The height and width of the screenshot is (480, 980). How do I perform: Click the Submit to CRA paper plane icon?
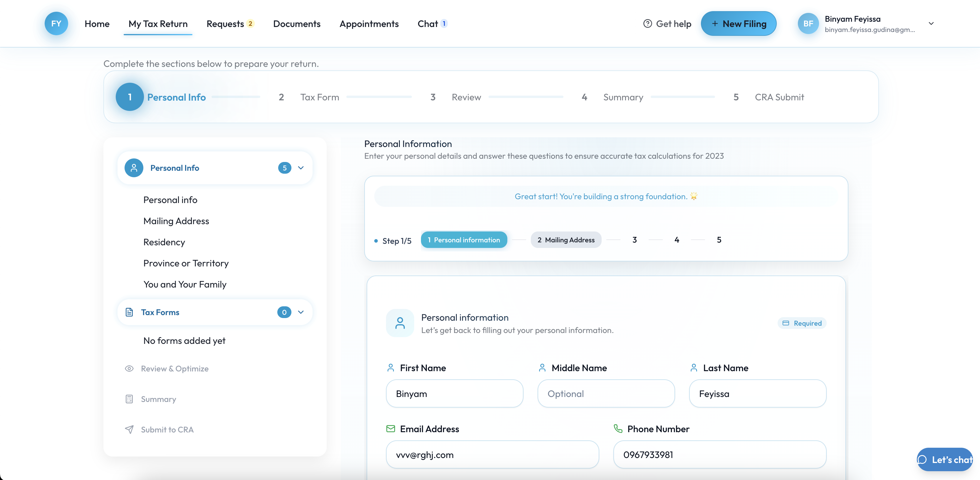click(129, 429)
